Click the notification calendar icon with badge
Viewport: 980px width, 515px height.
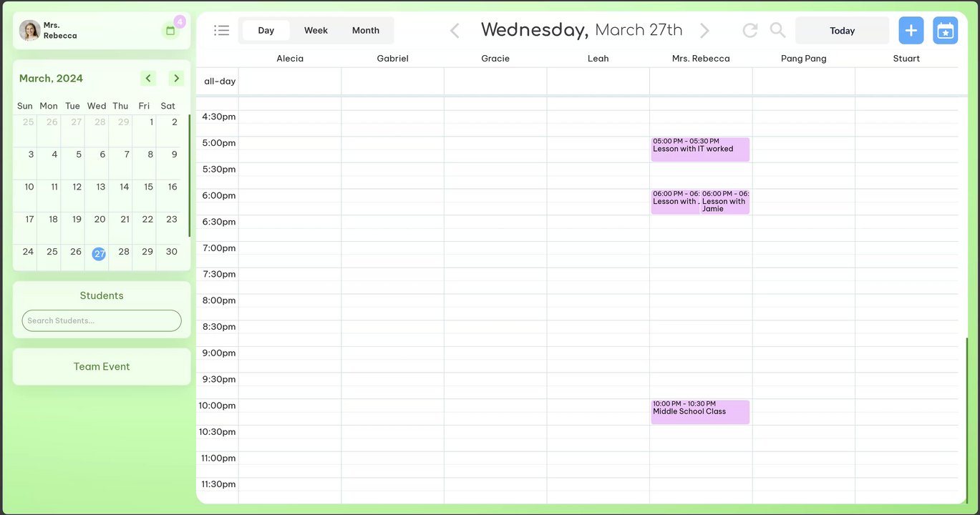point(170,30)
